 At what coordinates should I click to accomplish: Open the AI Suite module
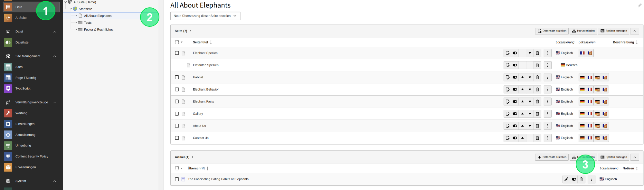pos(32,18)
